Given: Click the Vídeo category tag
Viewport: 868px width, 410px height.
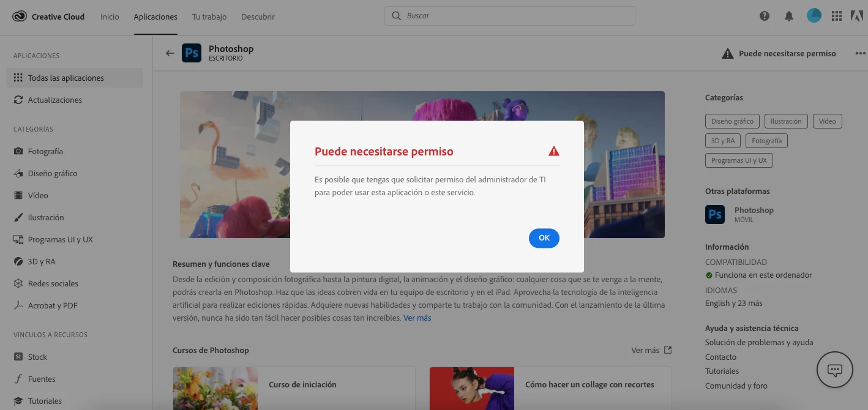Looking at the screenshot, I should pyautogui.click(x=827, y=121).
